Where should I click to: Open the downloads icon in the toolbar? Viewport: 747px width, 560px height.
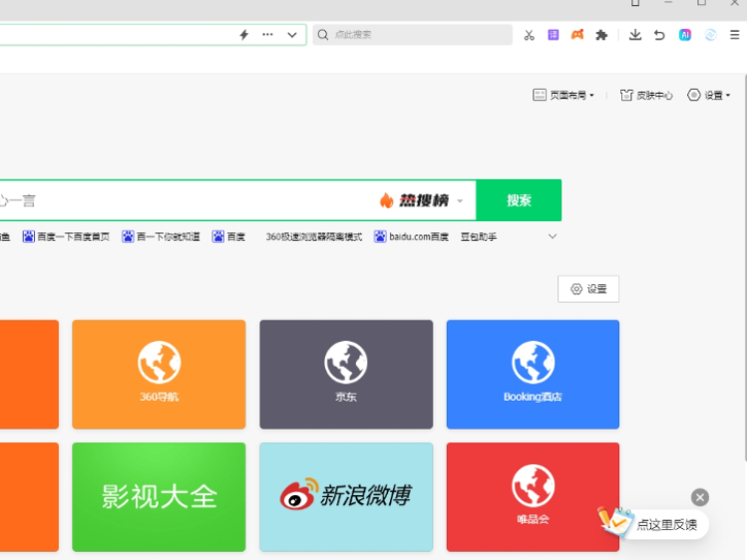tap(635, 35)
